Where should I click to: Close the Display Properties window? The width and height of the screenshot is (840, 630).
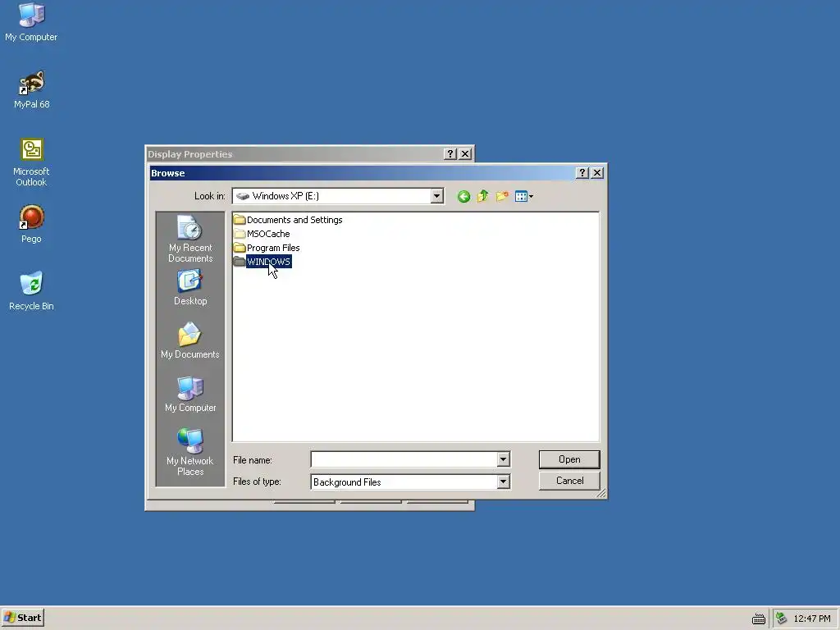pos(465,153)
